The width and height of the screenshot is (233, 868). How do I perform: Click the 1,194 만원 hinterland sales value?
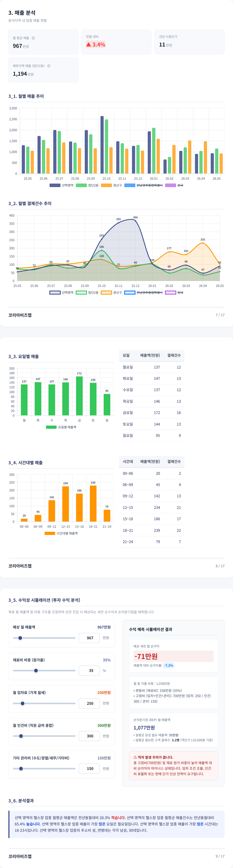coord(23,74)
